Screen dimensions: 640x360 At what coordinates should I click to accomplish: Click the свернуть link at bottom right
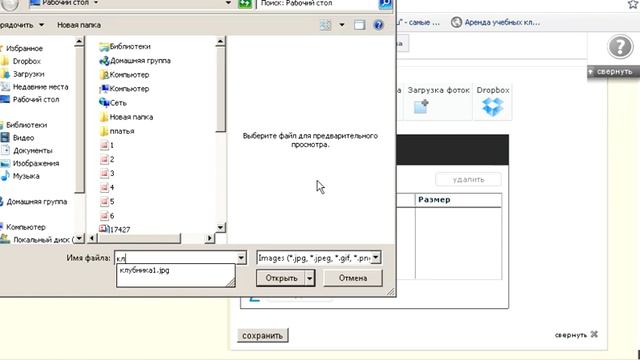click(x=576, y=335)
